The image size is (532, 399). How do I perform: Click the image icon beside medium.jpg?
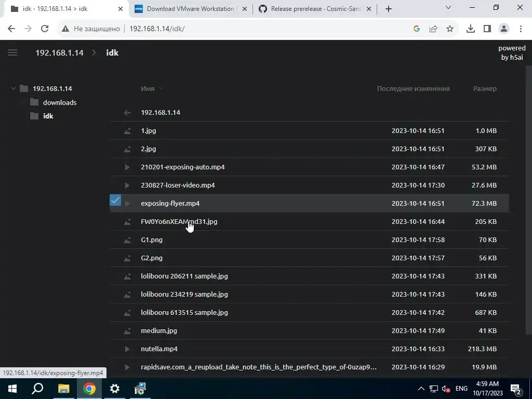click(x=127, y=331)
